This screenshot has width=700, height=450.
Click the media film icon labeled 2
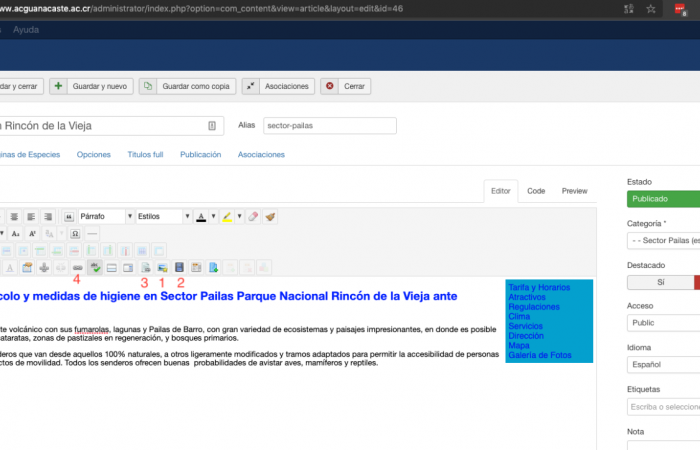tap(180, 267)
